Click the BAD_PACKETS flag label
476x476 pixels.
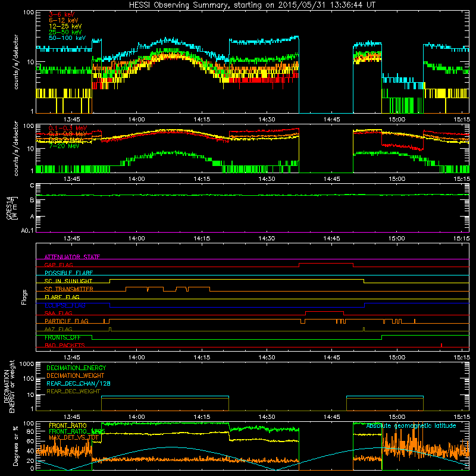65,345
